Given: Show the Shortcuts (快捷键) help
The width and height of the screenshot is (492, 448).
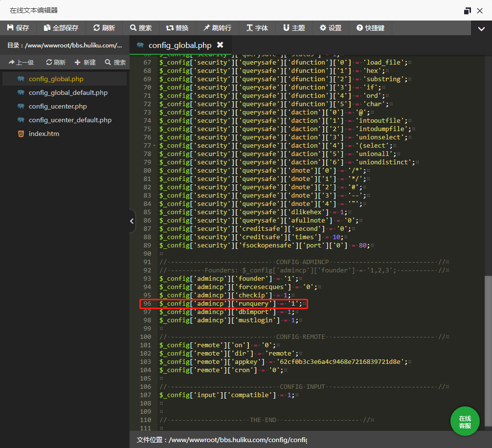Looking at the screenshot, I should [370, 28].
